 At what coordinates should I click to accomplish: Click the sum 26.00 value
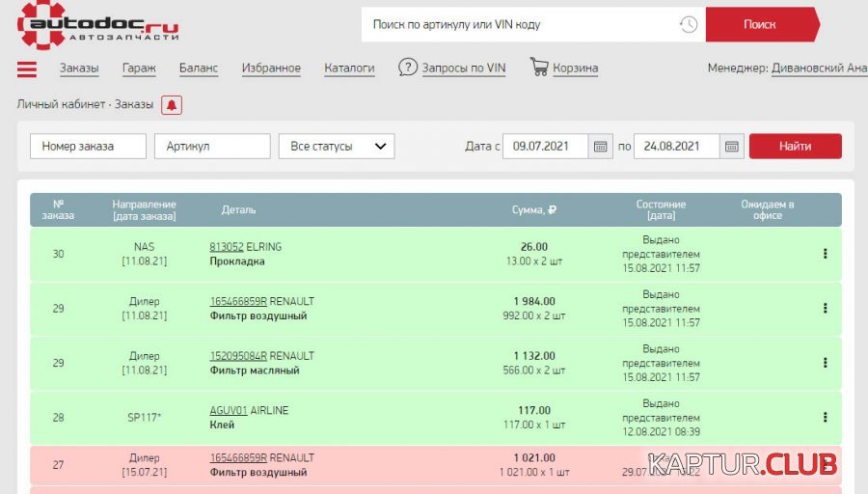[534, 247]
